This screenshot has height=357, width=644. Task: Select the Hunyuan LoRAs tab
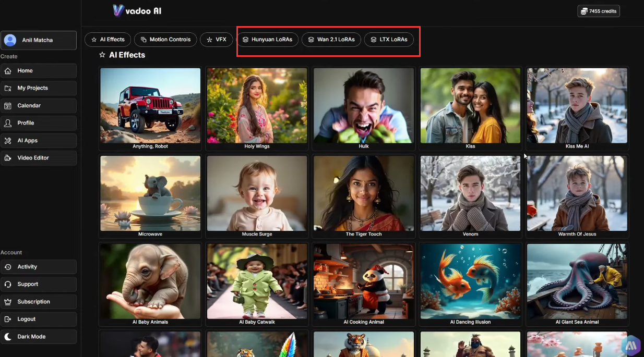click(x=267, y=40)
